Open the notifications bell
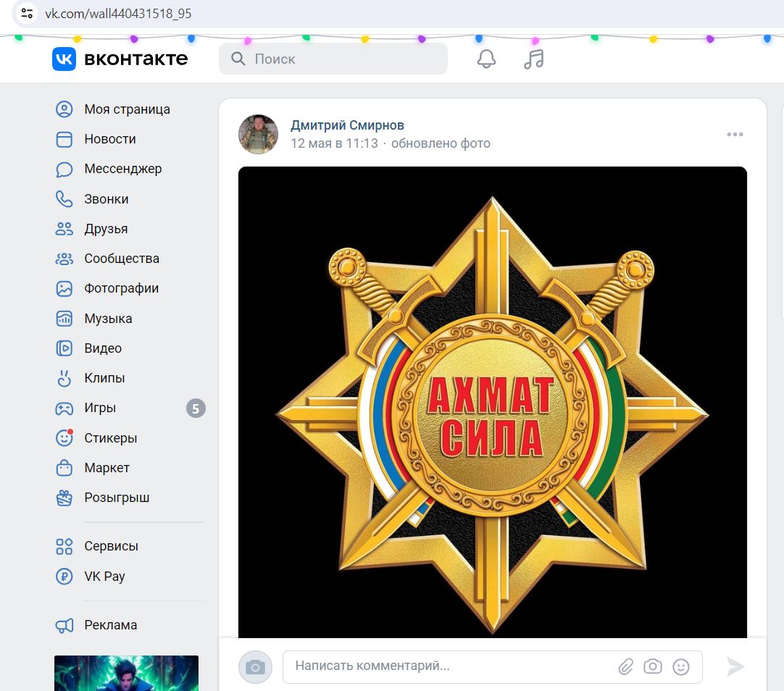The width and height of the screenshot is (784, 691). click(486, 59)
